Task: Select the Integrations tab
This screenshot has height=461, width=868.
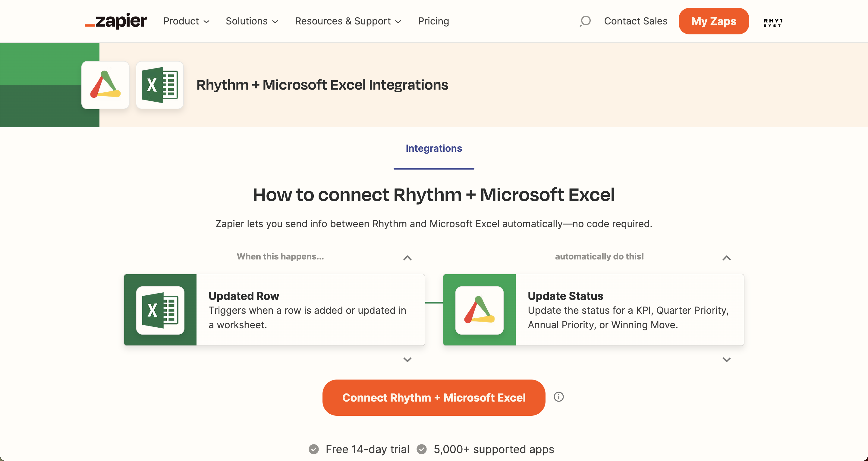Action: [434, 148]
